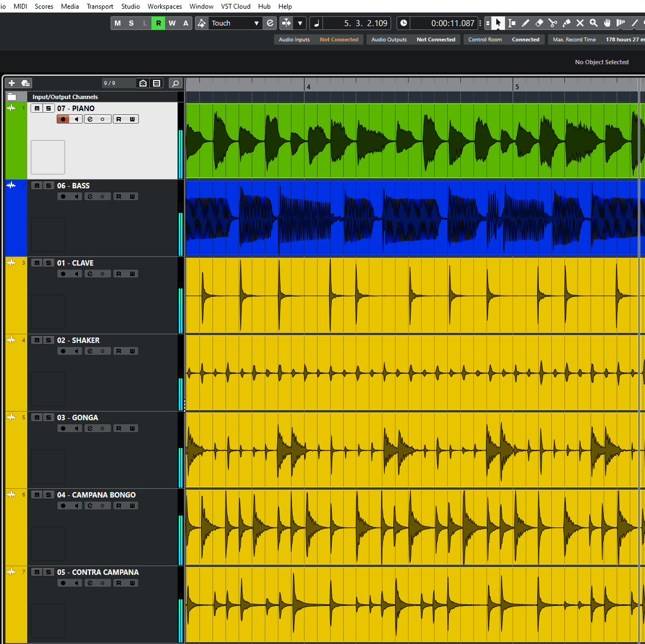Enable record arm on 06 - BASS
The height and width of the screenshot is (644, 645).
(62, 196)
